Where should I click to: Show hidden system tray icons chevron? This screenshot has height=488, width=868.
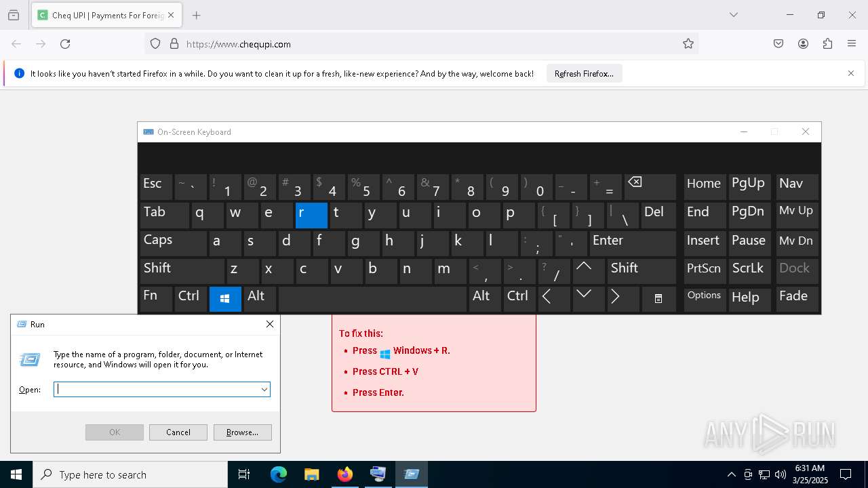coord(731,474)
